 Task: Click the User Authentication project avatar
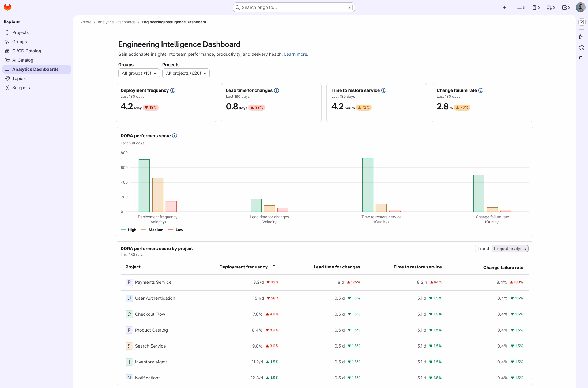pos(129,298)
